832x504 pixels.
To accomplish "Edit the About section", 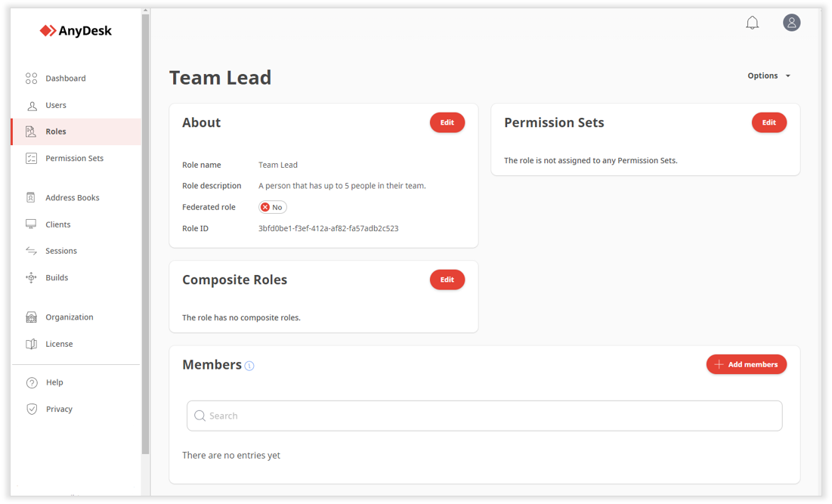I will (447, 122).
